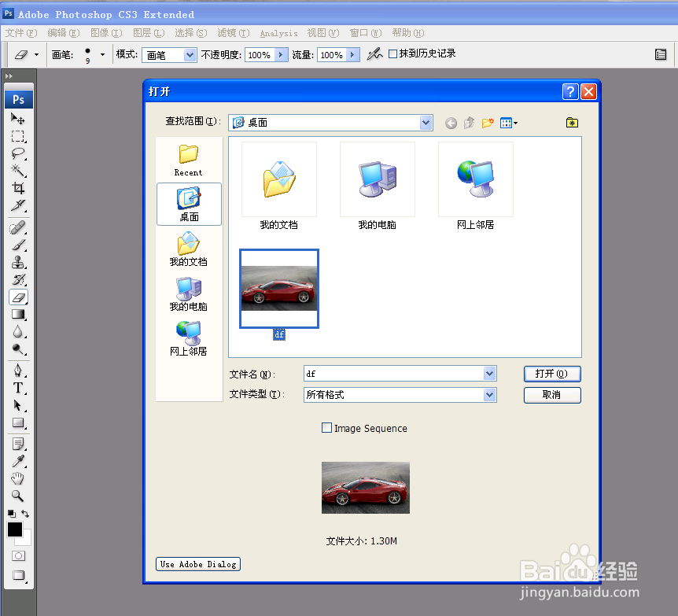The height and width of the screenshot is (616, 678).
Task: Open the 查找范围 location dropdown
Action: (x=426, y=123)
